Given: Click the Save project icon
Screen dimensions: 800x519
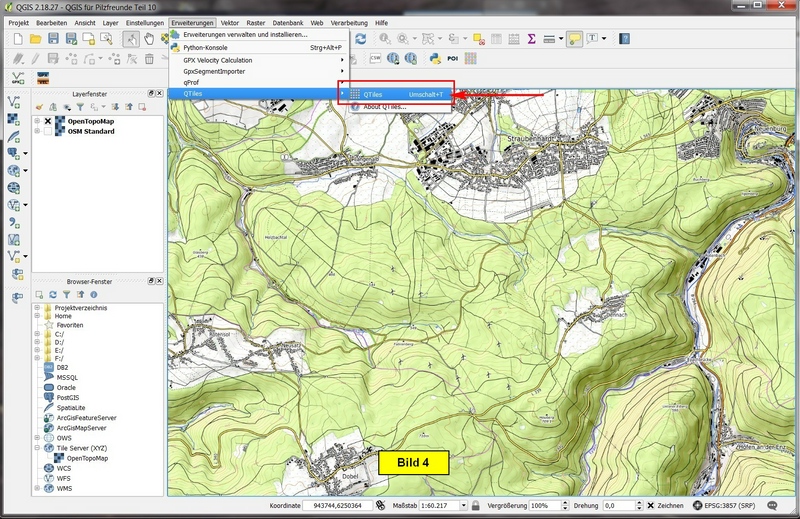Looking at the screenshot, I should point(54,39).
